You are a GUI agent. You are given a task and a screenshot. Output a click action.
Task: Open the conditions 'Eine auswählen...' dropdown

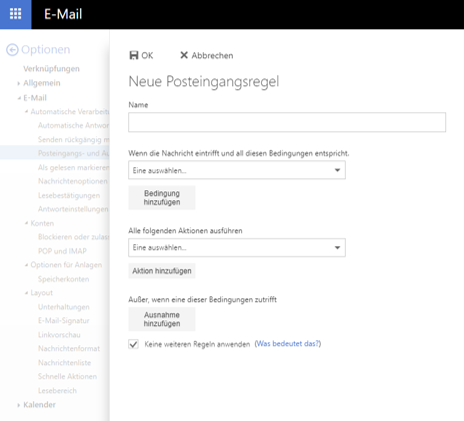pos(237,170)
